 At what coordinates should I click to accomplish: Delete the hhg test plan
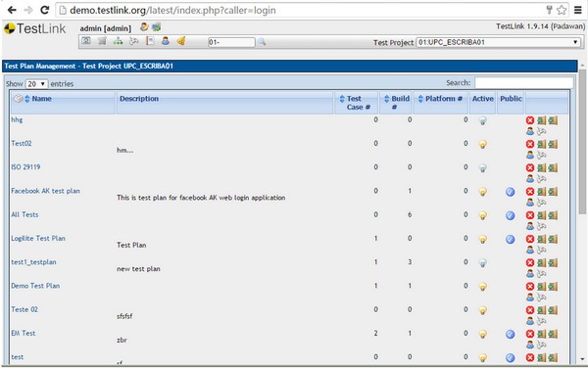click(x=530, y=120)
